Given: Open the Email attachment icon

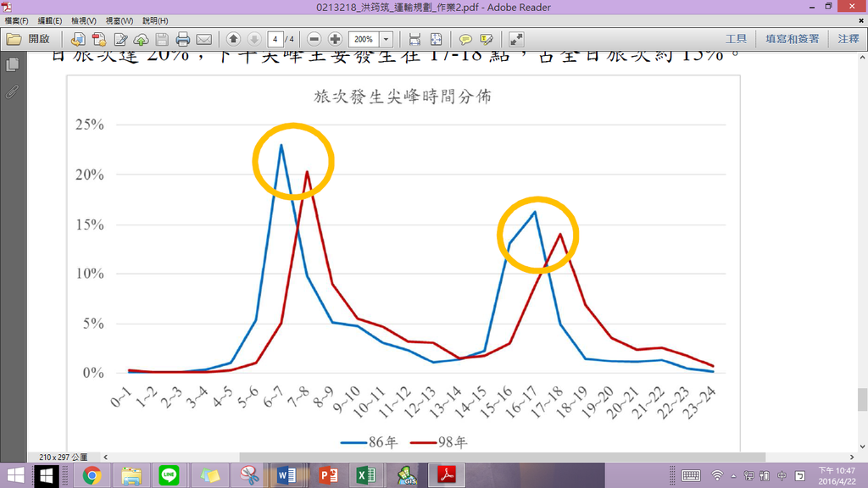Looking at the screenshot, I should click(204, 38).
